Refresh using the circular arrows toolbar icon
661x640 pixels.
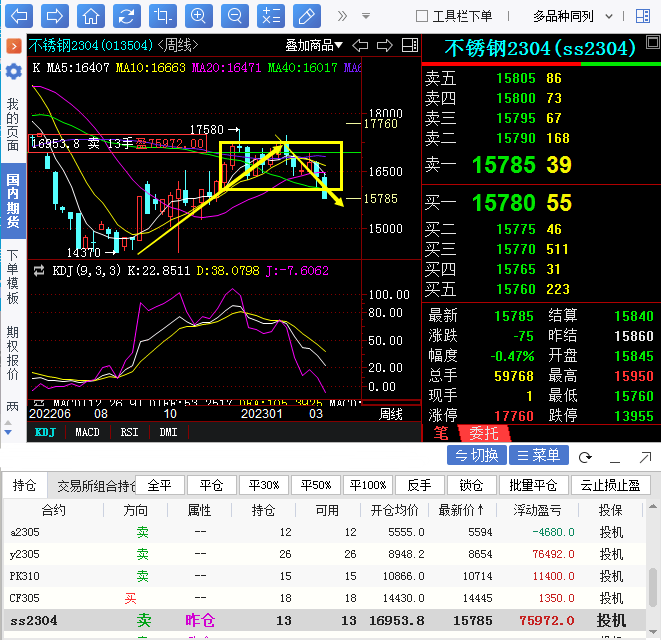point(126,16)
